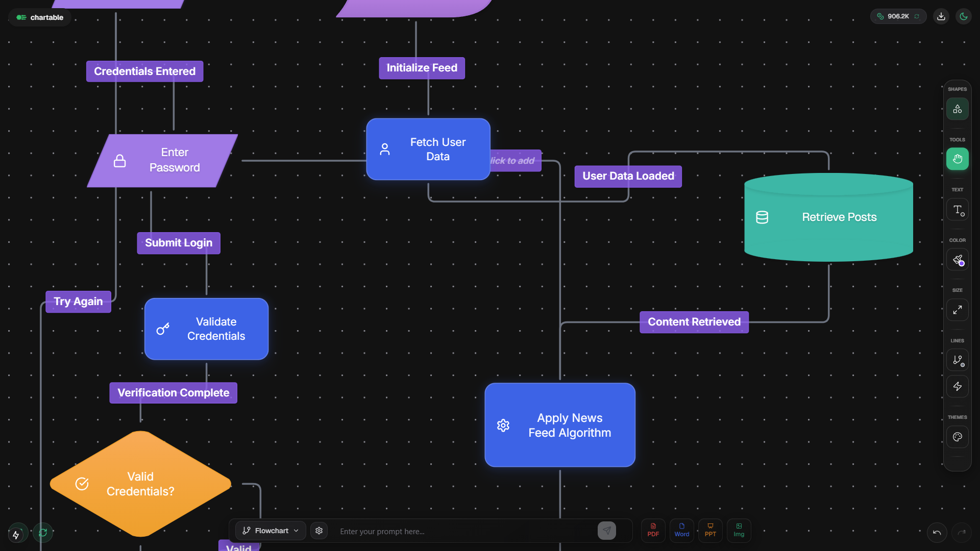The height and width of the screenshot is (551, 980).
Task: Select the Text tool in the sidebar
Action: pos(957,209)
